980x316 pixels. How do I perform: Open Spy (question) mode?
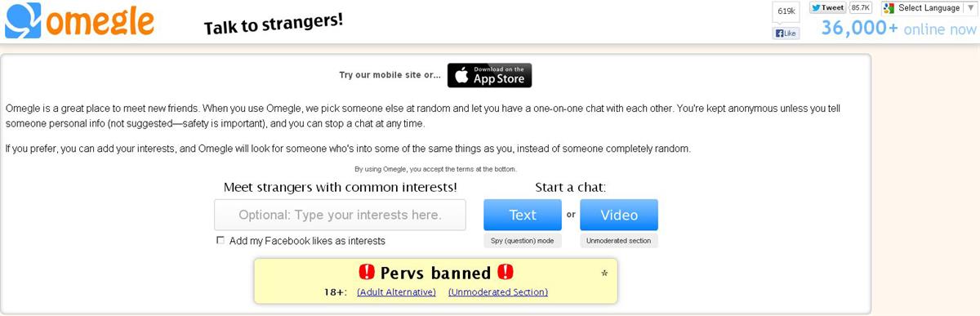pyautogui.click(x=523, y=241)
